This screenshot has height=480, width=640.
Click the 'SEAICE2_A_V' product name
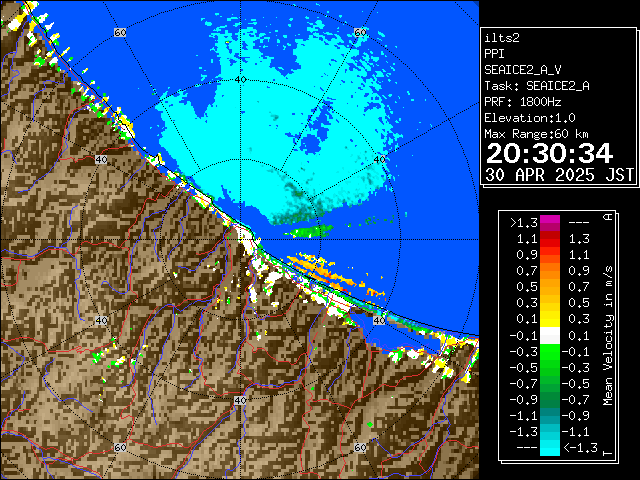[522, 70]
